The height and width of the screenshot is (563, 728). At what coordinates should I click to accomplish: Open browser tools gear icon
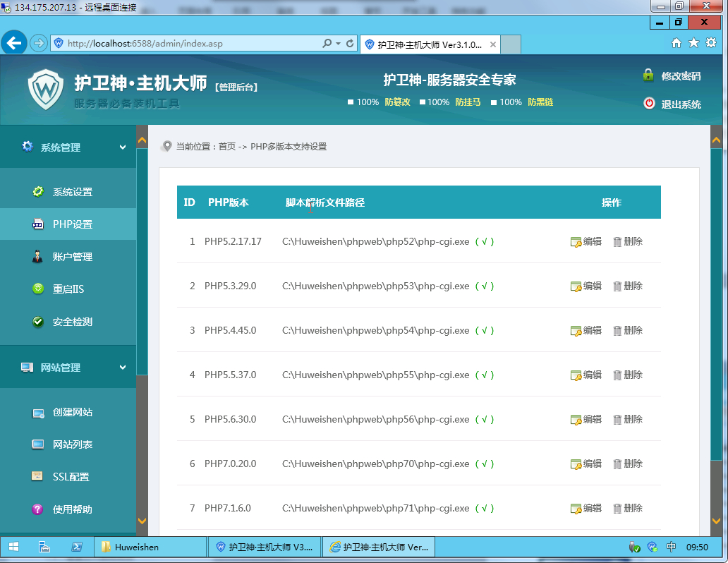[x=711, y=43]
